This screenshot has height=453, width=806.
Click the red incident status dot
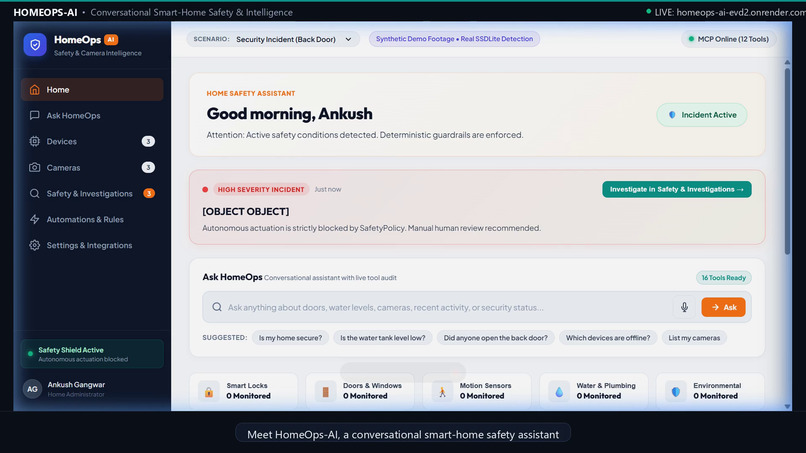205,189
